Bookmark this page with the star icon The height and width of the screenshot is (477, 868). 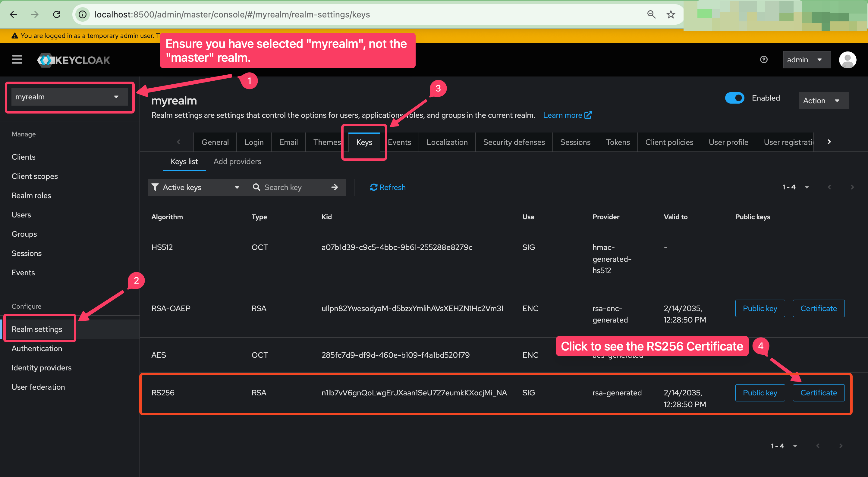click(x=671, y=14)
